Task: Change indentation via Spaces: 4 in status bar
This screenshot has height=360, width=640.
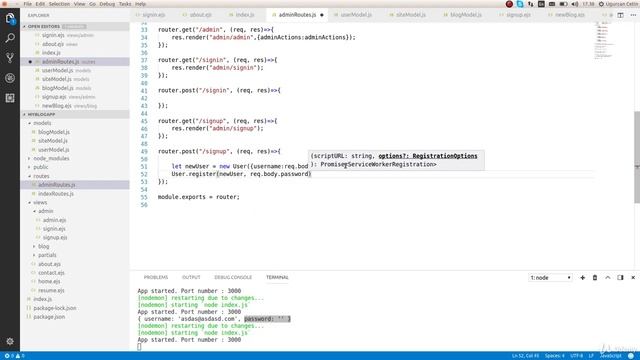Action: (555, 356)
